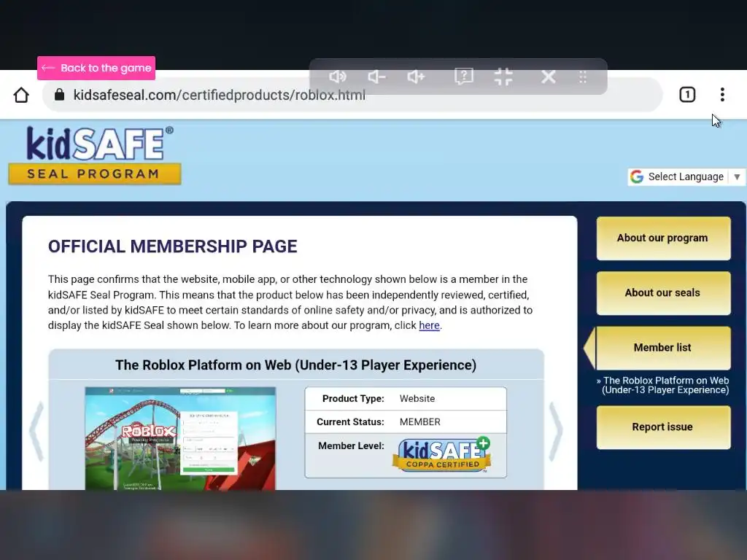Click the padlock icon in address bar
Screen dimensions: 747x560
point(59,94)
